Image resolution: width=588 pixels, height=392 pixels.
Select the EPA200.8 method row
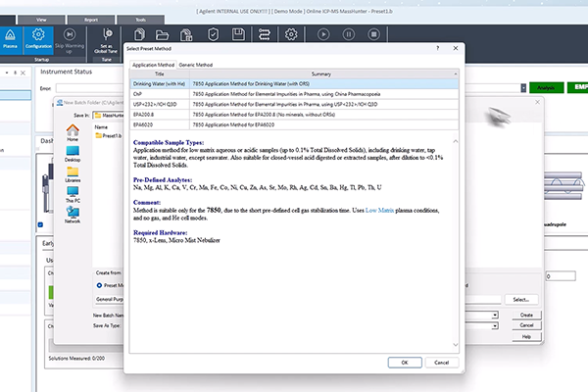294,115
